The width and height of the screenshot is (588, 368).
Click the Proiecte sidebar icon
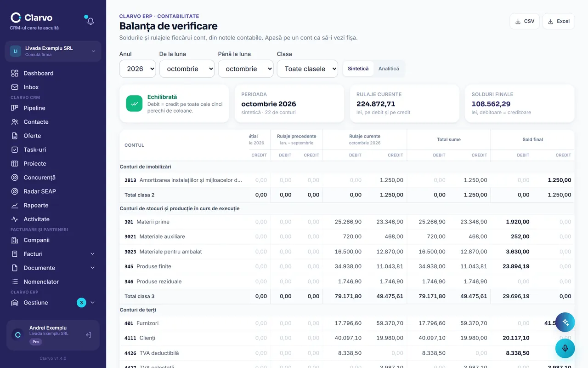[15, 164]
